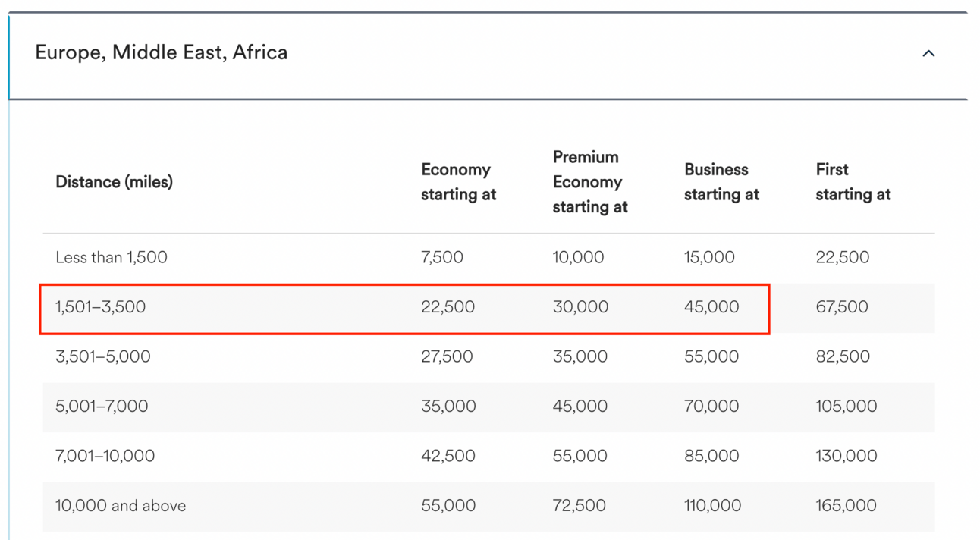Select the 1,501–3,500 distance row
This screenshot has width=980, height=540.
[488, 308]
